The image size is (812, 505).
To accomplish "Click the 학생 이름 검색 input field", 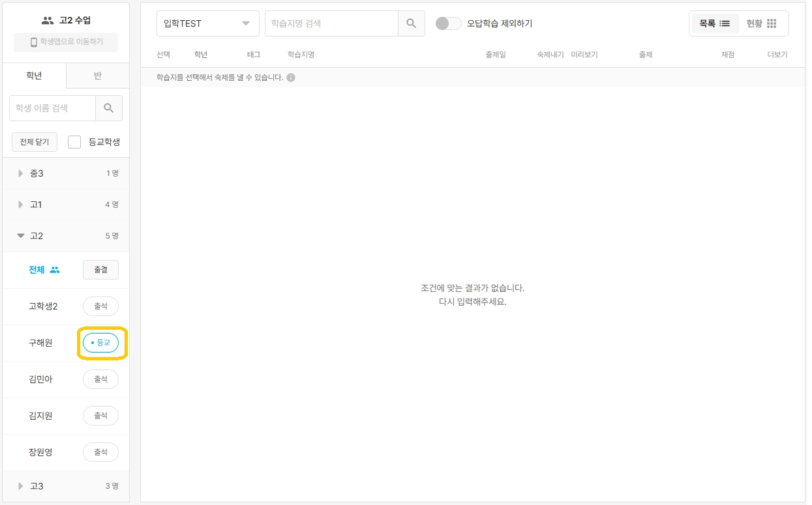I will pyautogui.click(x=52, y=108).
